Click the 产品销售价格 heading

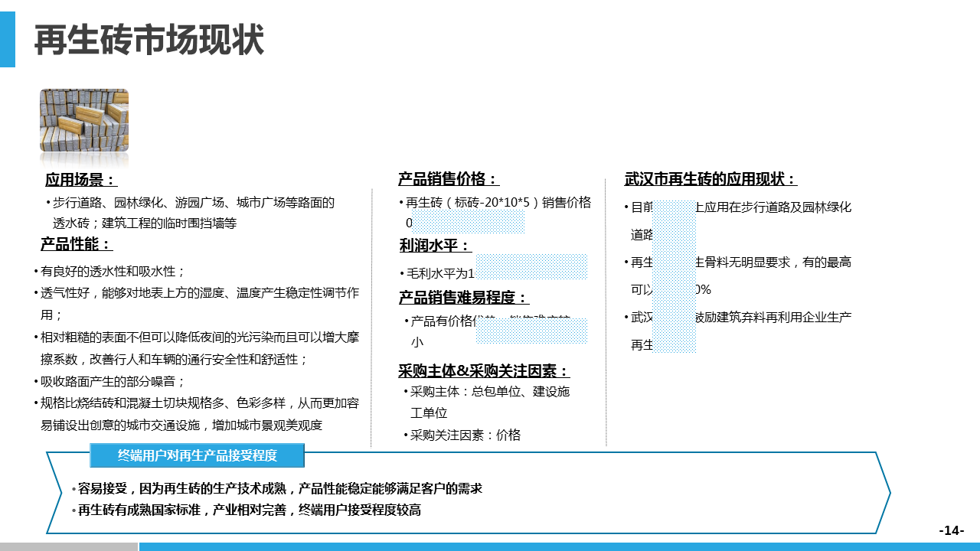pos(448,179)
